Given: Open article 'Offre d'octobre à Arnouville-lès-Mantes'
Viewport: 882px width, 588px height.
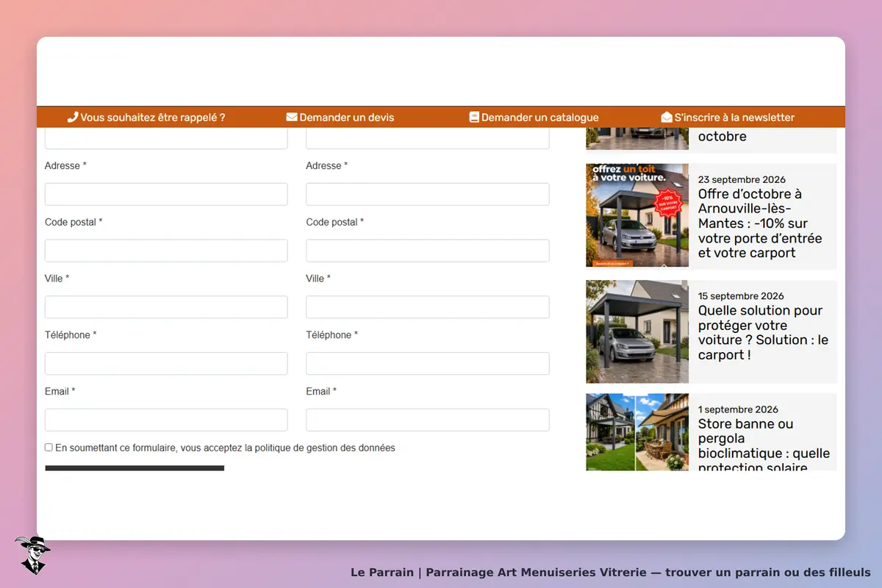Looking at the screenshot, I should pos(760,223).
